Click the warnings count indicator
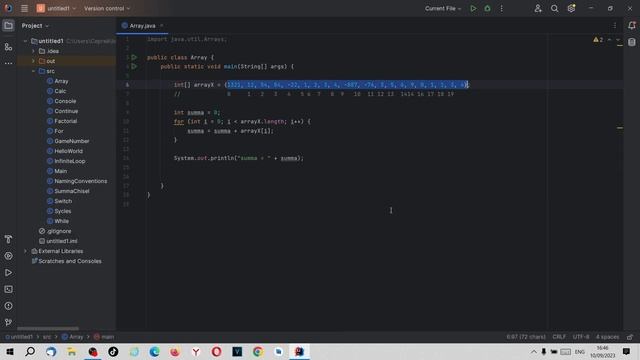 tap(598, 40)
